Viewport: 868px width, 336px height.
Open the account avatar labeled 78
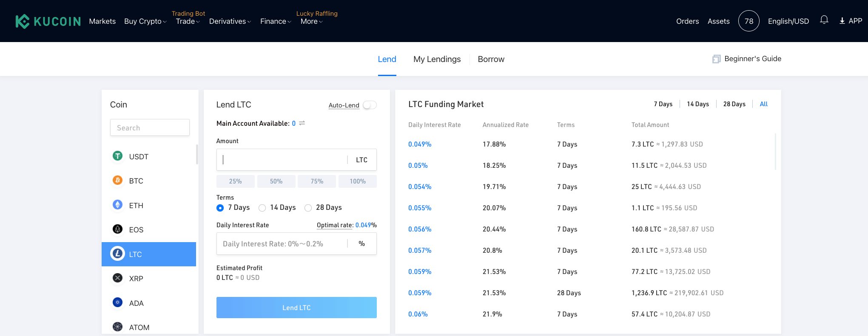click(x=749, y=21)
